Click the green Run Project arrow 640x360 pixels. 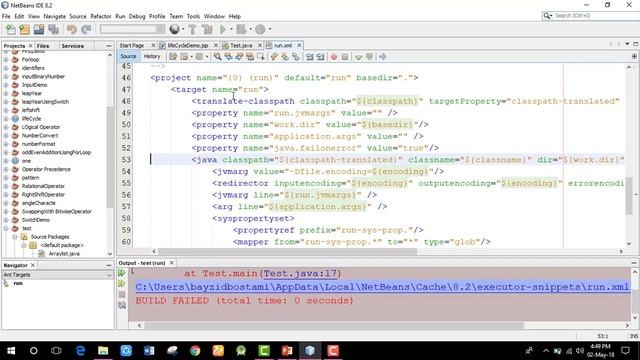coord(223,29)
